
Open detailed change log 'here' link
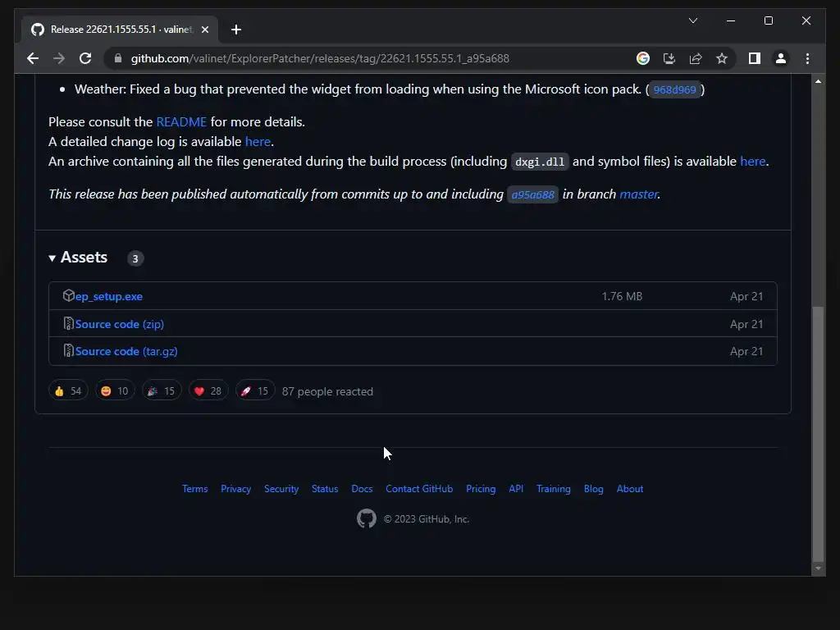[x=258, y=141]
